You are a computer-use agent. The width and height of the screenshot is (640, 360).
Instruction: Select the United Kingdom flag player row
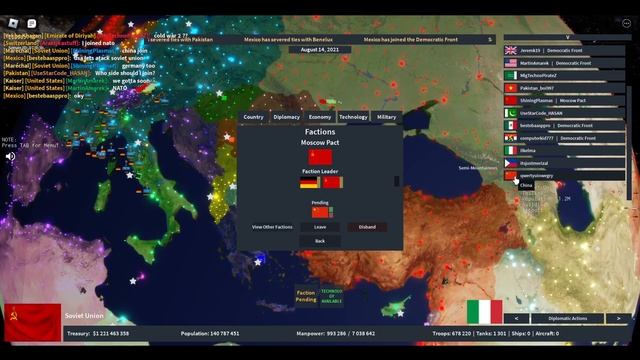click(x=564, y=51)
